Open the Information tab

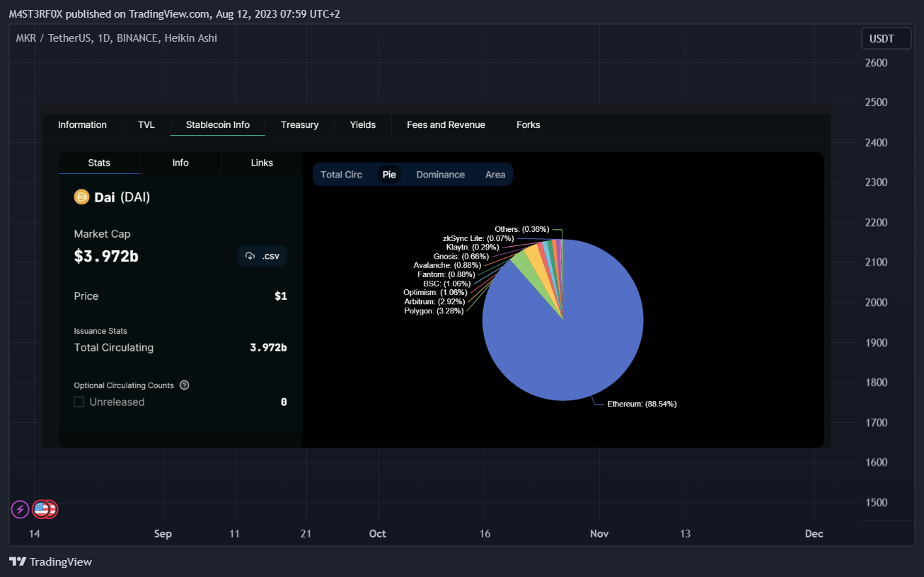[82, 125]
